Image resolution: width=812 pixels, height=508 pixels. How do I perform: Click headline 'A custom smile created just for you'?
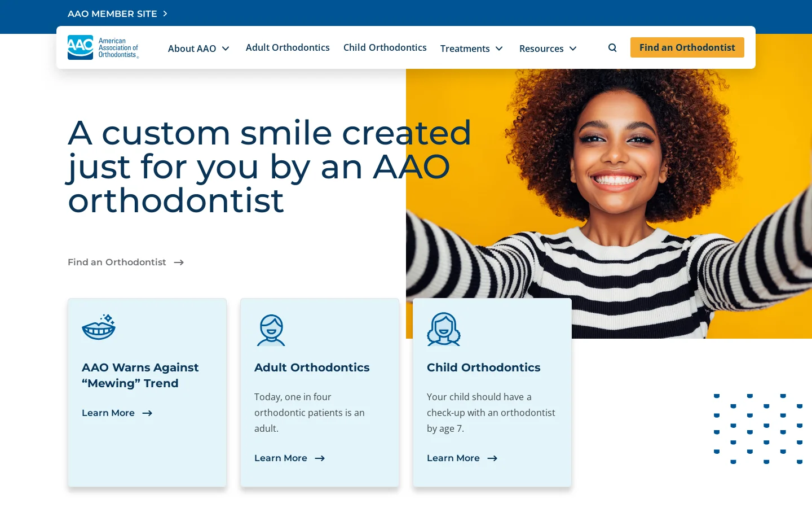coord(270,167)
